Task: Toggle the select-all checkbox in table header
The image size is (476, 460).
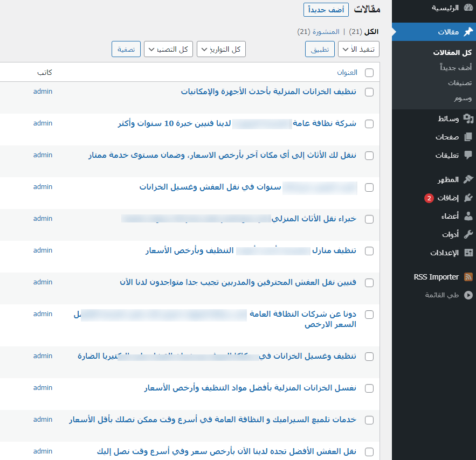Action: (x=369, y=73)
